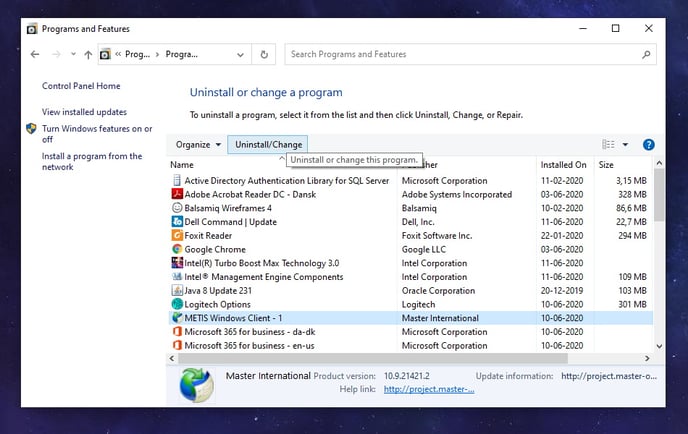Click publisher Adobe Systems Incorporated
The width and height of the screenshot is (688, 434).
click(x=457, y=194)
